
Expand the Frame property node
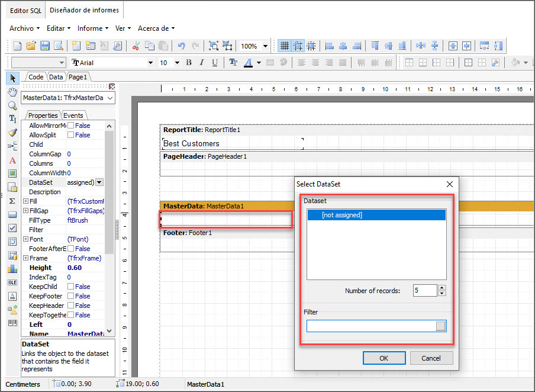click(x=25, y=258)
